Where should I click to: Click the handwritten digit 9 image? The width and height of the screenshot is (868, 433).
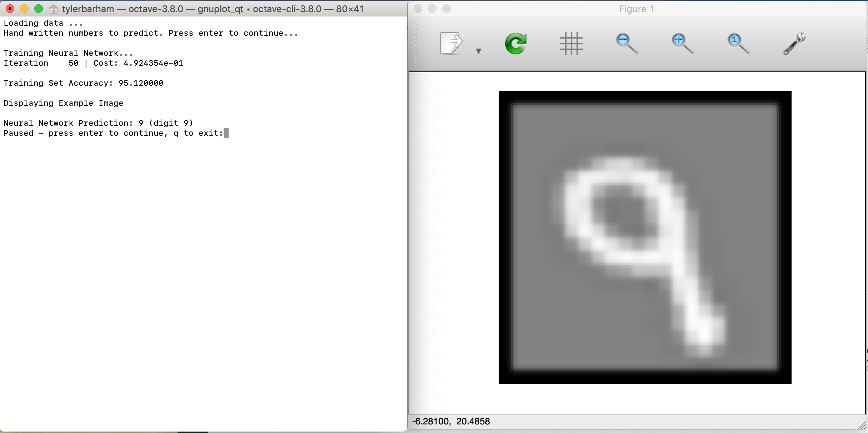click(645, 237)
